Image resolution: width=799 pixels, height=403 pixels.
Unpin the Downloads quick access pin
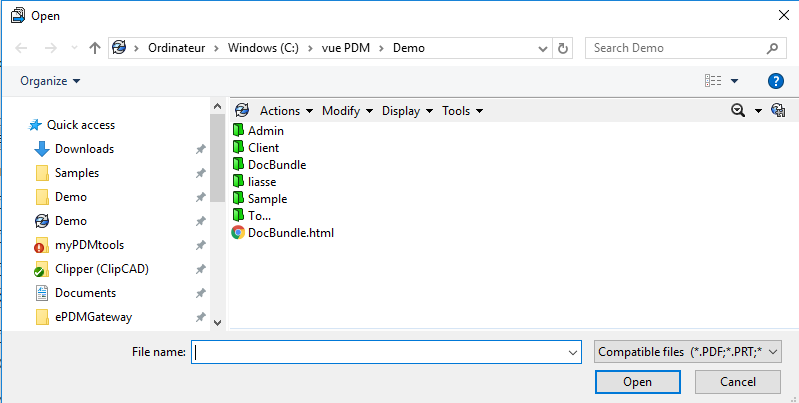click(200, 149)
